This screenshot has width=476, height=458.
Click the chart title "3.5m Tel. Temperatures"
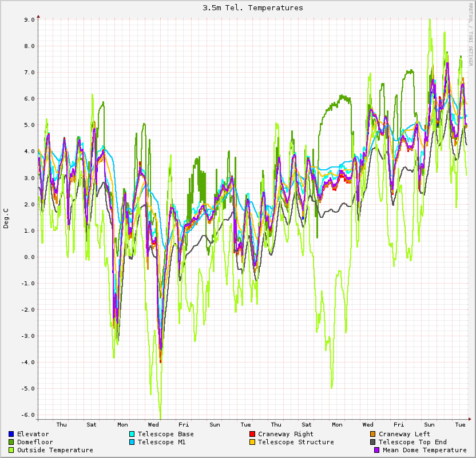pos(252,8)
